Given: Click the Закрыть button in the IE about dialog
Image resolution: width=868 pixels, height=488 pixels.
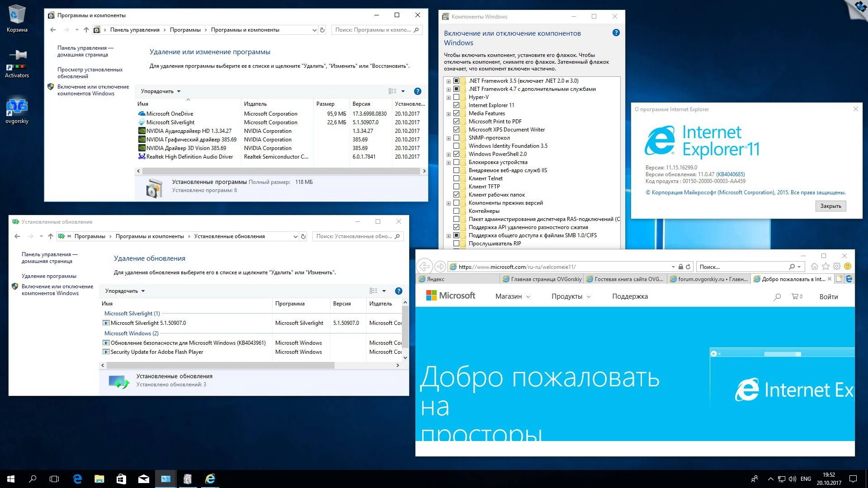Looking at the screenshot, I should (831, 206).
